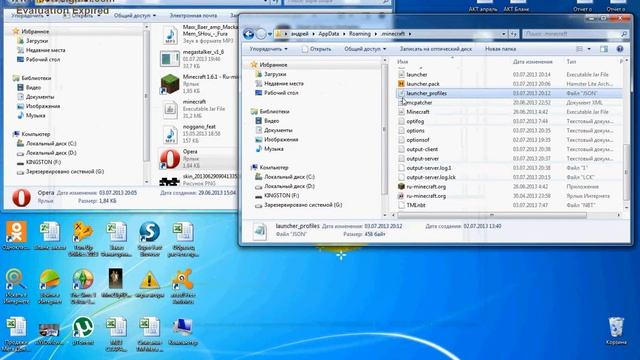Select Рабочий стол in minecraft window sidebar
The image size is (640, 360).
(x=281, y=93)
